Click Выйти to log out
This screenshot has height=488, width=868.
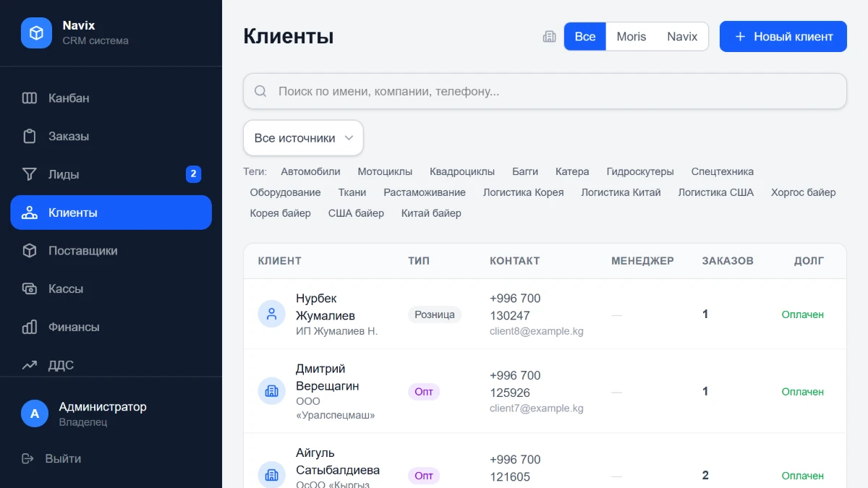[63, 458]
